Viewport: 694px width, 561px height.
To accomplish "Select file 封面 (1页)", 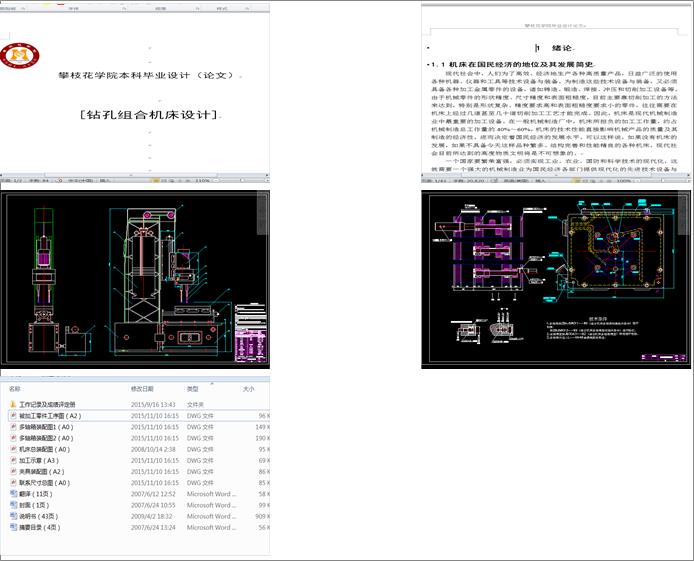I will pyautogui.click(x=34, y=505).
